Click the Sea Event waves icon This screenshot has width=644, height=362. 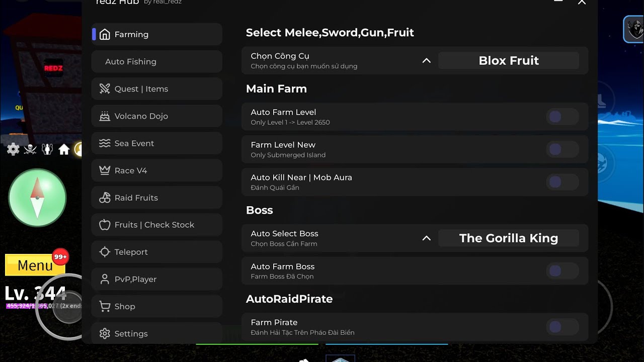tap(105, 143)
